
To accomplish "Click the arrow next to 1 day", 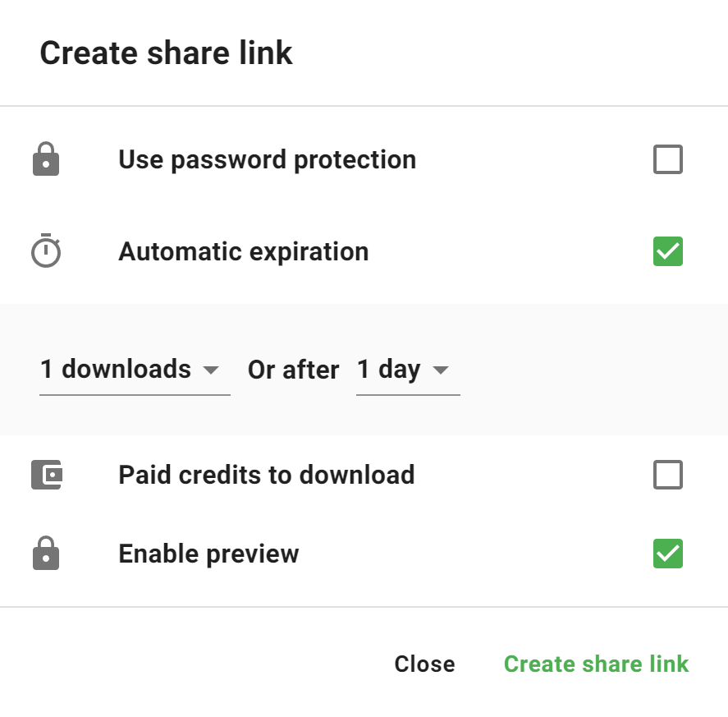I will [441, 370].
